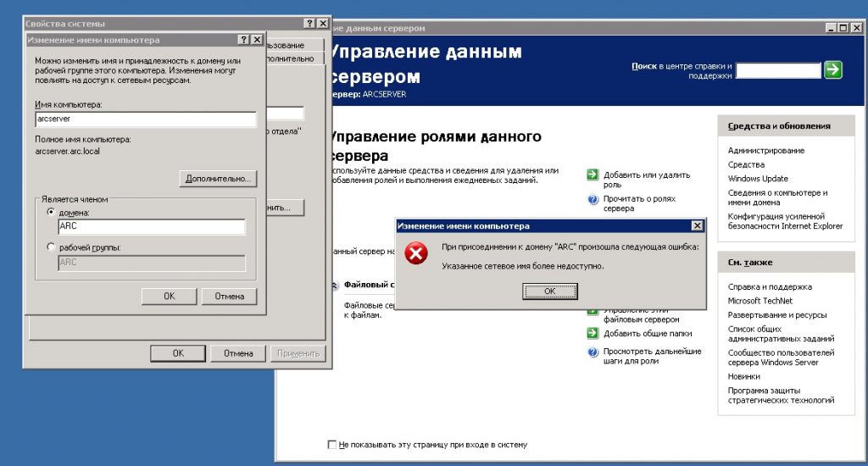Close the System Properties window
This screenshot has height=466, width=868.
pyautogui.click(x=323, y=23)
